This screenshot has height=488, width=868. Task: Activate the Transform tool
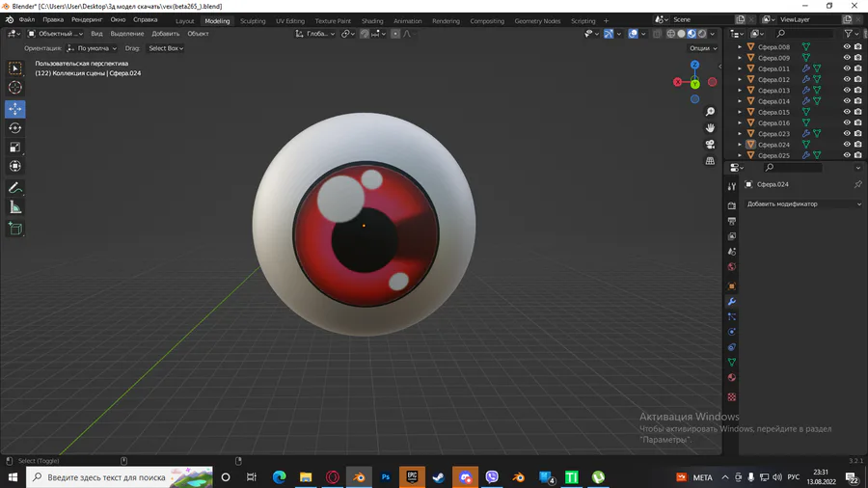(14, 166)
